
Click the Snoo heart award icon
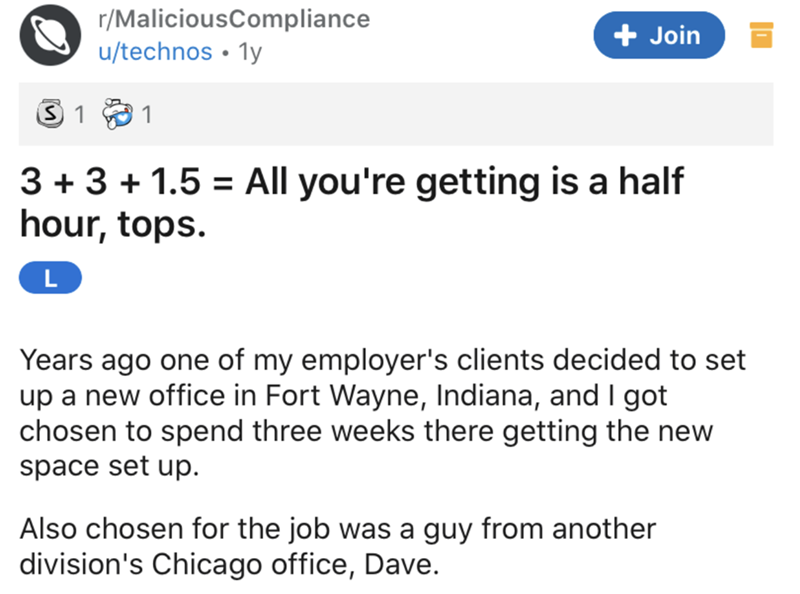tap(119, 115)
